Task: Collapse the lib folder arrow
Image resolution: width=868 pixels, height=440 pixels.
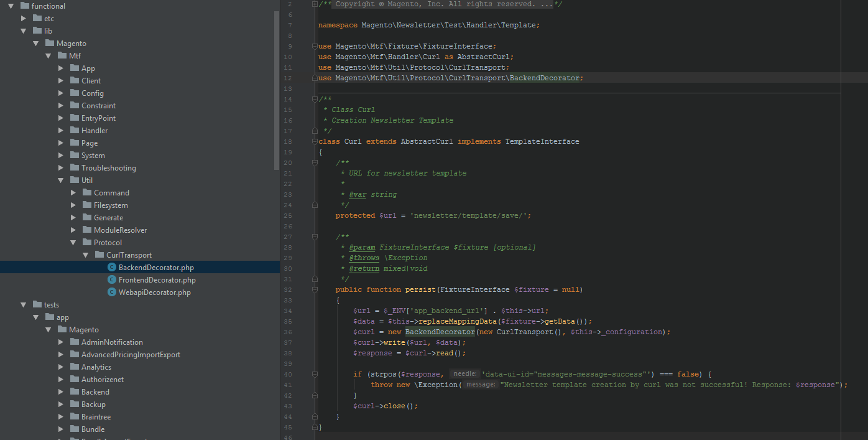Action: point(24,31)
